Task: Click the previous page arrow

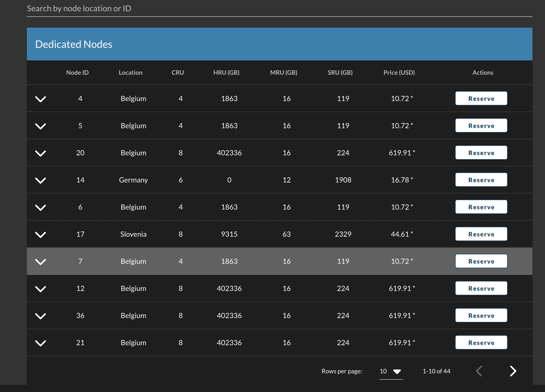Action: (x=479, y=371)
